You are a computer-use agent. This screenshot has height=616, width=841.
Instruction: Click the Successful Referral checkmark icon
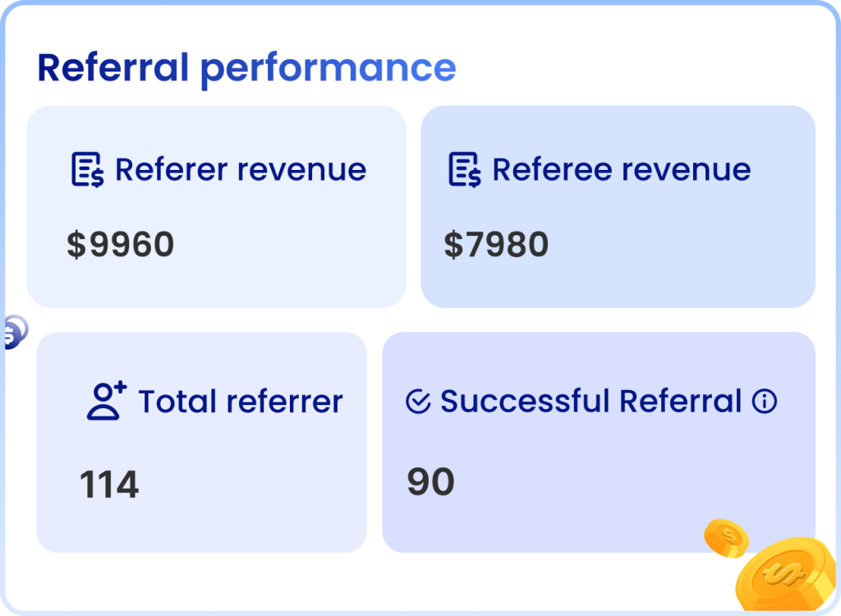point(418,402)
